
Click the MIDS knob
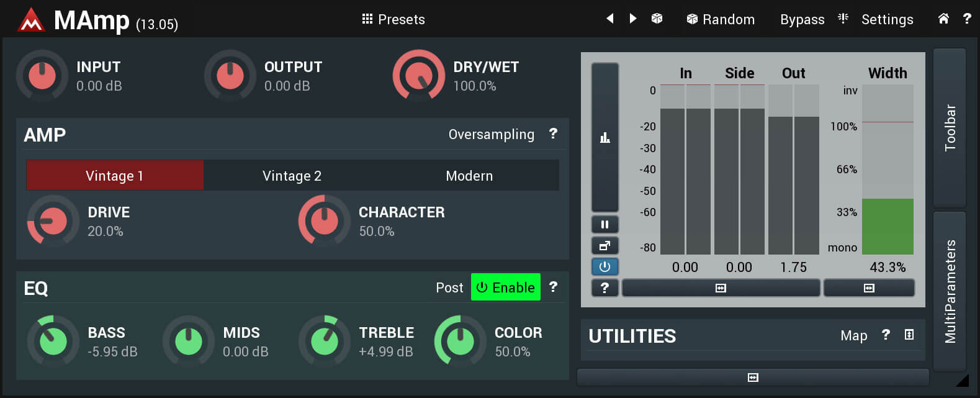(x=189, y=341)
